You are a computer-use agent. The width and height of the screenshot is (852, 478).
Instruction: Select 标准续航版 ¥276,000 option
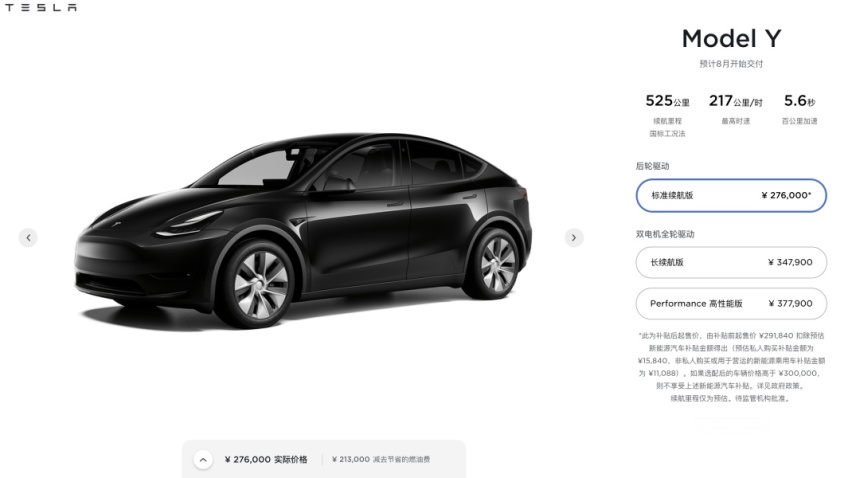731,196
